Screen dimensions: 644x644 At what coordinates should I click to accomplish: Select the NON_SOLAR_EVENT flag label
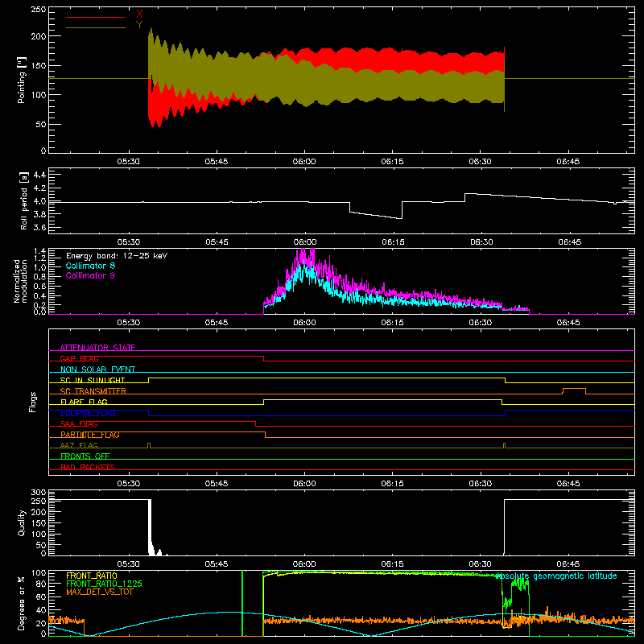(97, 369)
